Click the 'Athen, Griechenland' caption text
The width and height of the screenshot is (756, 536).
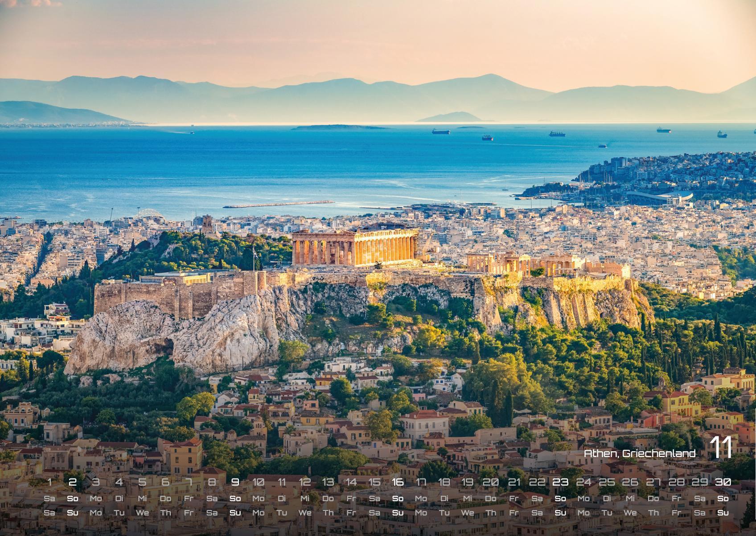[640, 454]
